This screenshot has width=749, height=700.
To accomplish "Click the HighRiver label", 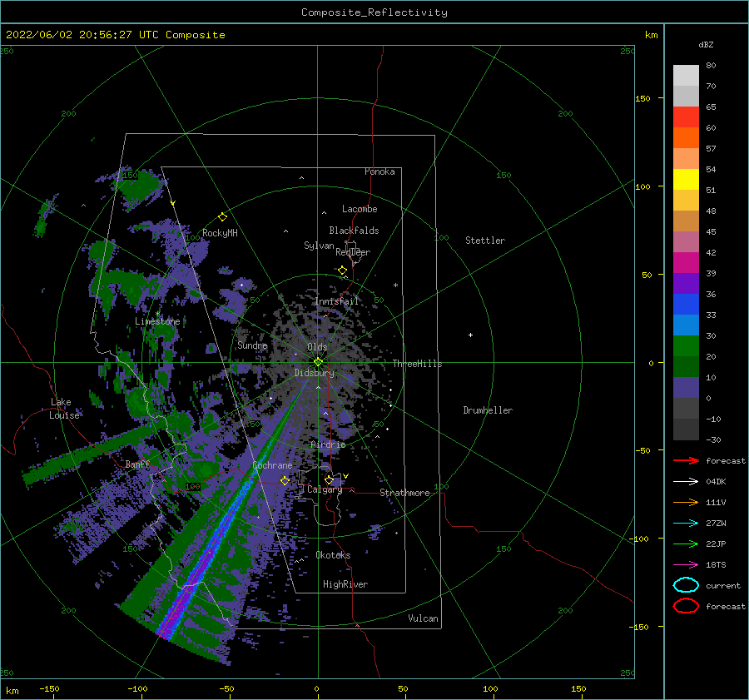I will point(345,584).
